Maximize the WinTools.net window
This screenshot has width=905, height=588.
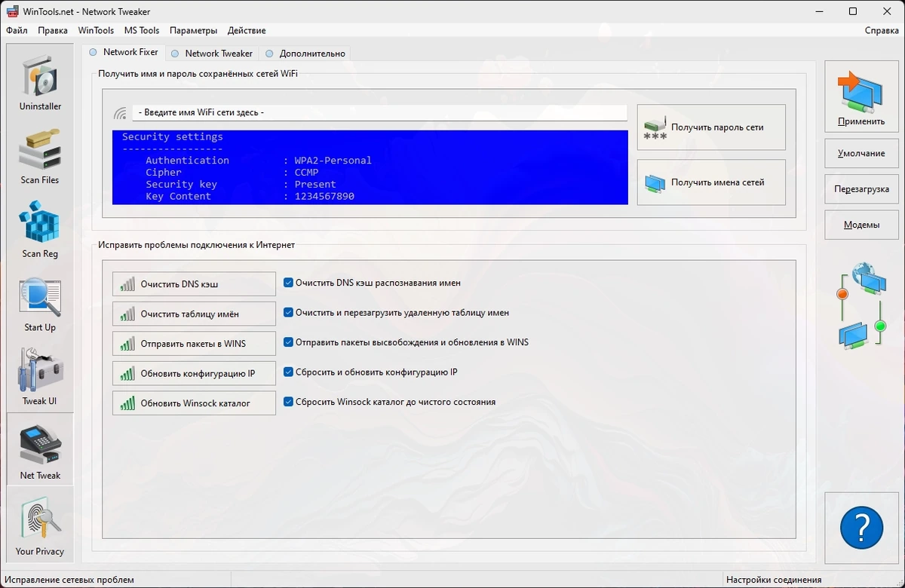(853, 11)
